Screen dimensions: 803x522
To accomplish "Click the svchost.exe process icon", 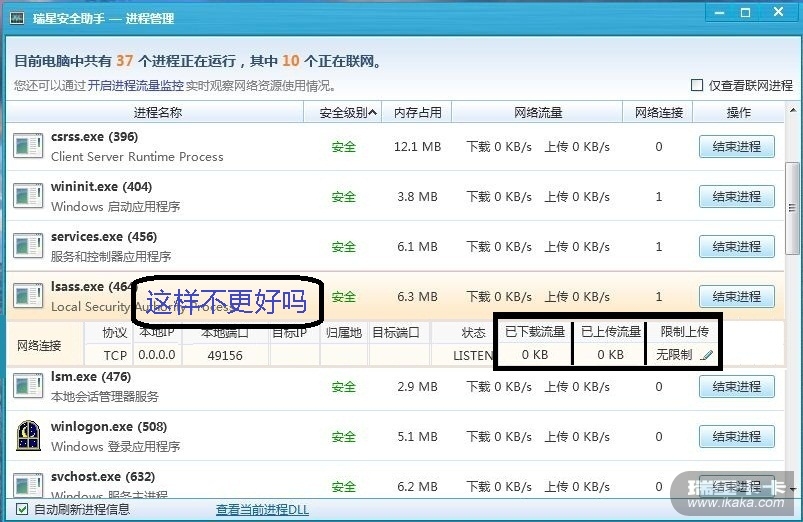I will click(28, 486).
